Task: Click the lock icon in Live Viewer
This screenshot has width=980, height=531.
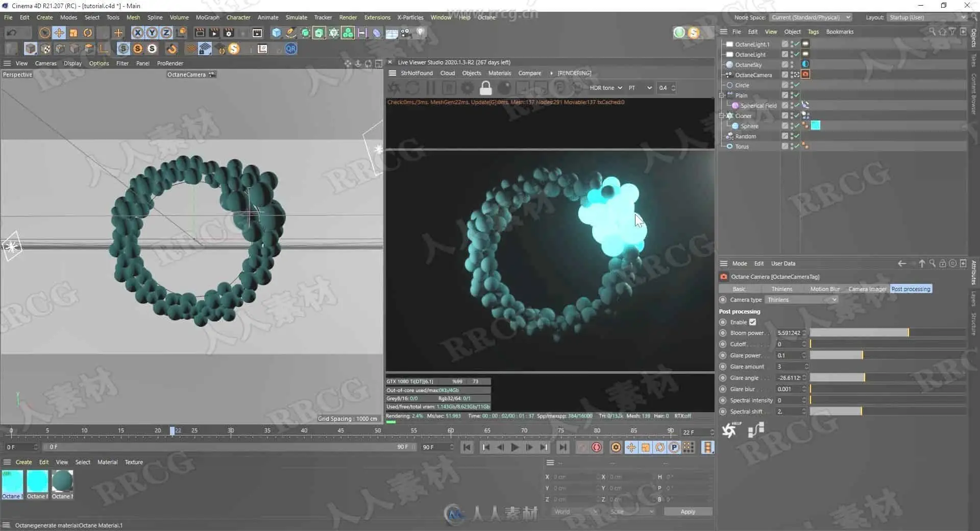Action: click(x=485, y=88)
